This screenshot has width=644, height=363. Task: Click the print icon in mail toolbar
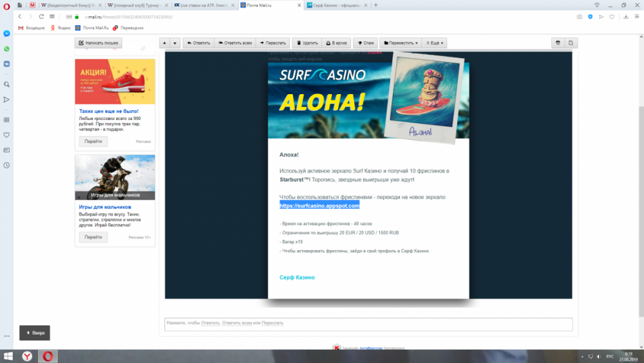[558, 43]
